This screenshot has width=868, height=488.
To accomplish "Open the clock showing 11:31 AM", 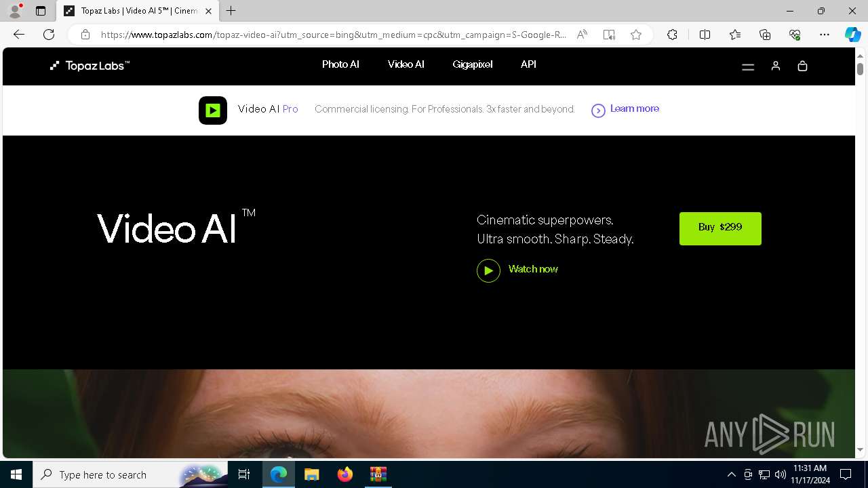I will (x=810, y=474).
